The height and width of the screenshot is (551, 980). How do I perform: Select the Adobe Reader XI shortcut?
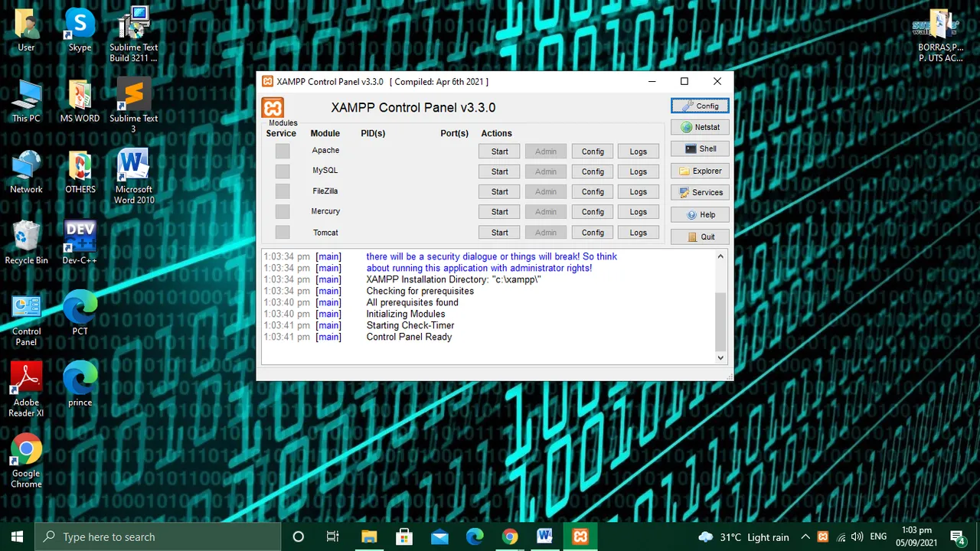coord(26,390)
